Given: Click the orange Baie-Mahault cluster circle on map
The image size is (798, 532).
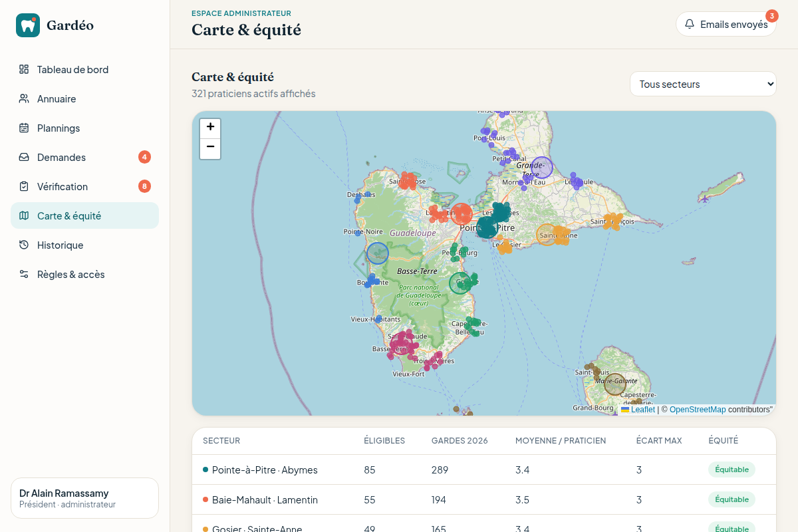Looking at the screenshot, I should tap(462, 214).
